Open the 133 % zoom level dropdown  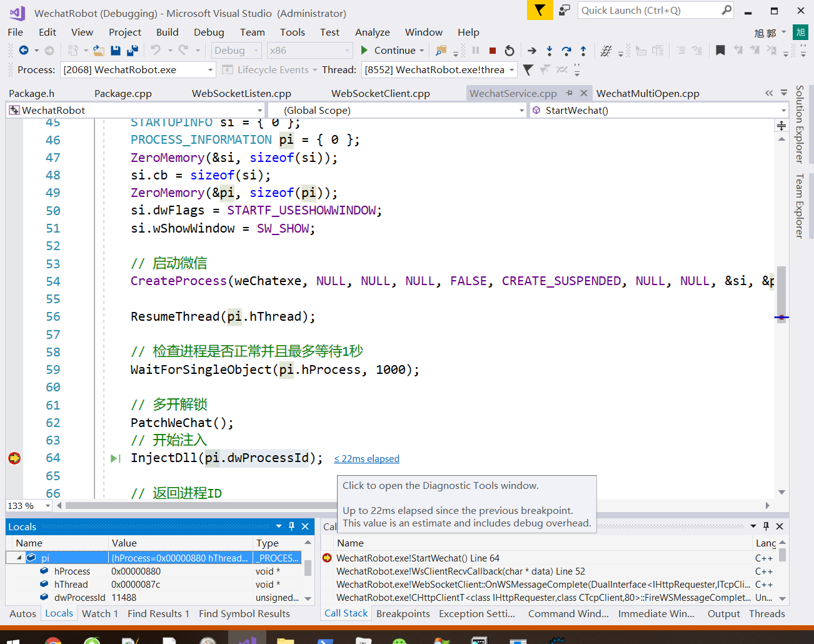coord(48,506)
